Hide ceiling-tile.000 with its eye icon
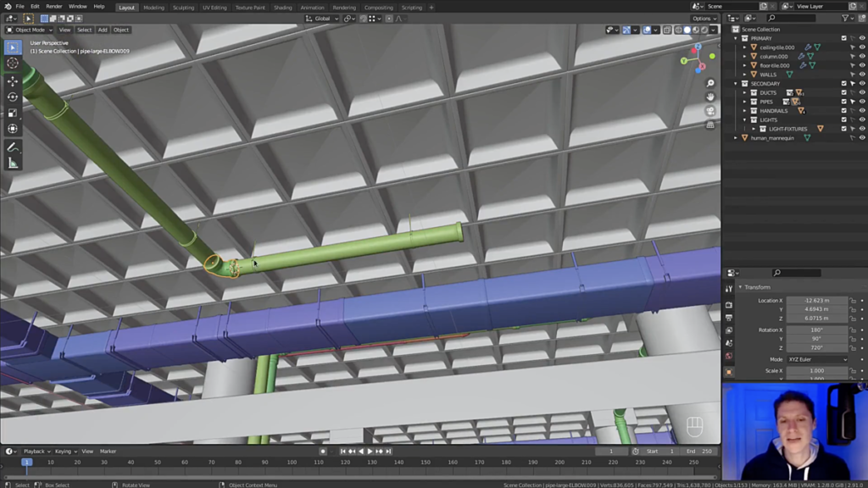This screenshot has width=868, height=488. (862, 47)
